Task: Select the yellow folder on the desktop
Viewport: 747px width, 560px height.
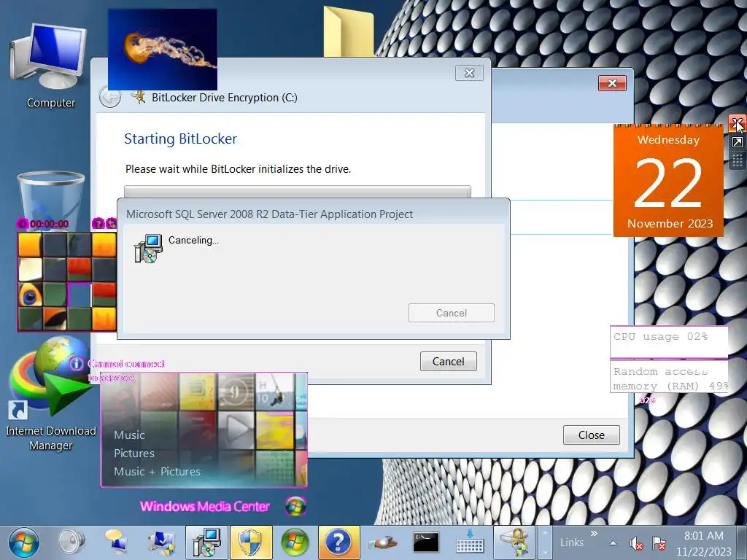Action: [x=349, y=31]
